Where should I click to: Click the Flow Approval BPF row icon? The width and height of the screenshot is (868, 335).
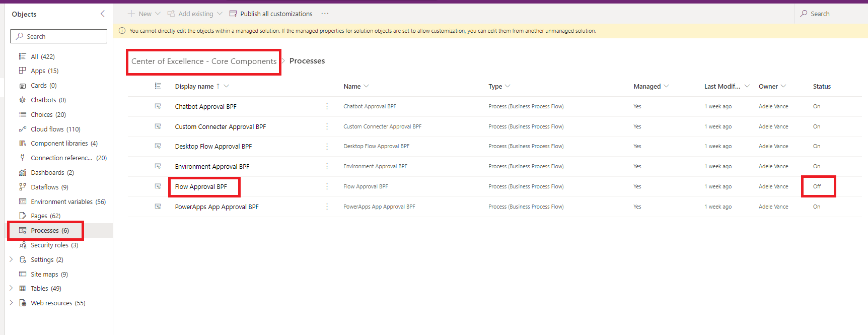(x=158, y=186)
